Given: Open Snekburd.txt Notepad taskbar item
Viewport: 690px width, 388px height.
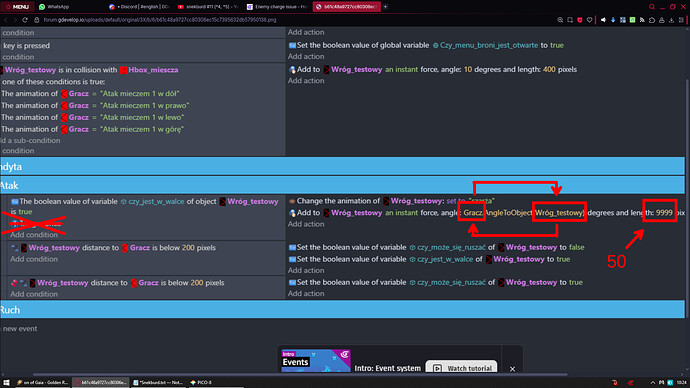Looking at the screenshot, I should (158, 382).
